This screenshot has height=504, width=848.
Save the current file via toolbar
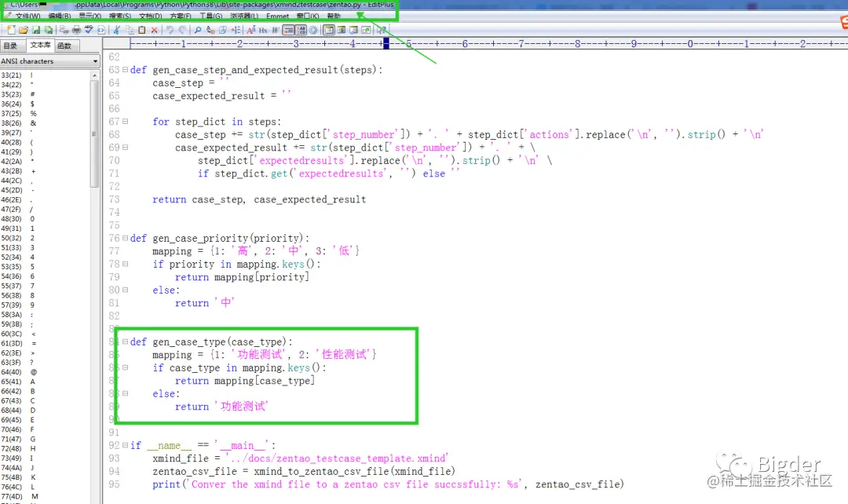[x=35, y=31]
